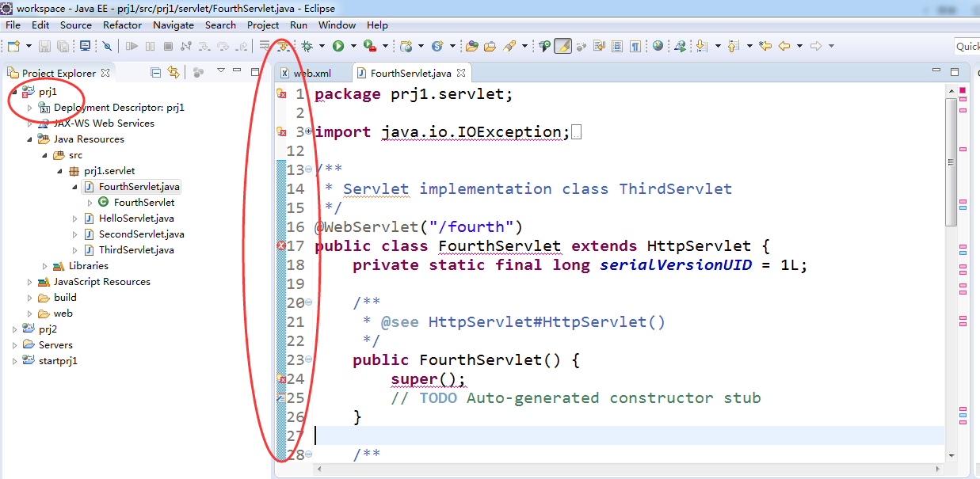Select the startprj1 project
980x479 pixels.
[x=58, y=361]
